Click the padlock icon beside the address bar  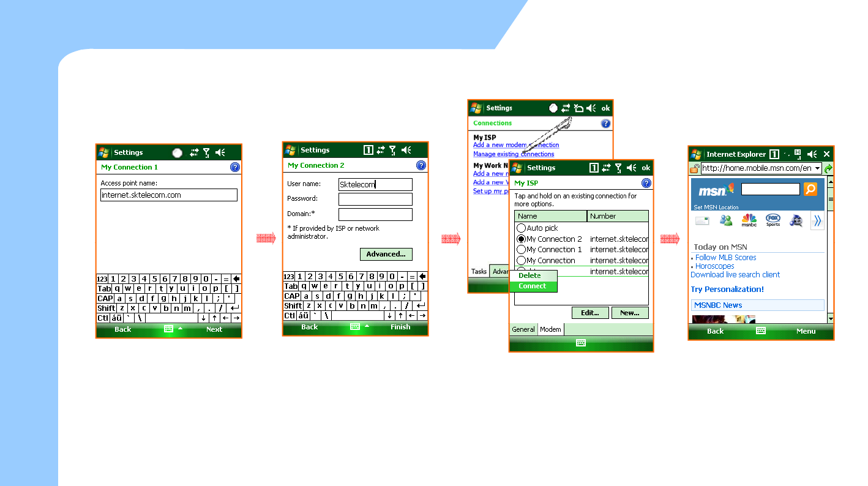tap(695, 168)
